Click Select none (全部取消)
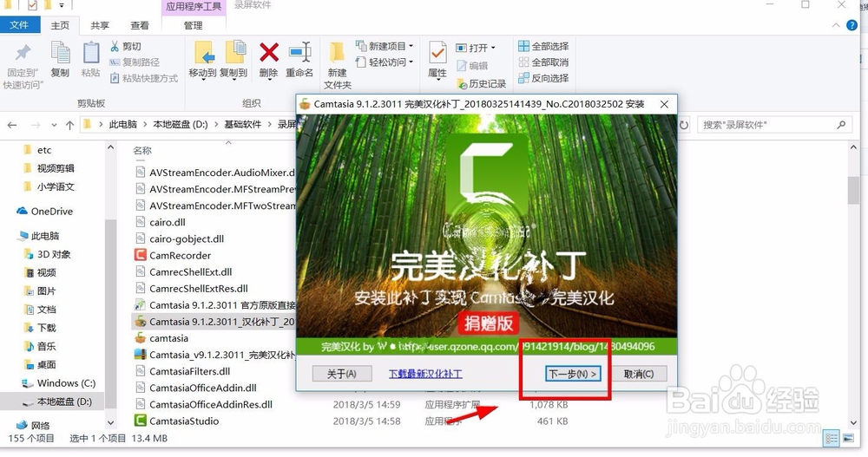The height and width of the screenshot is (457, 868). coord(543,62)
